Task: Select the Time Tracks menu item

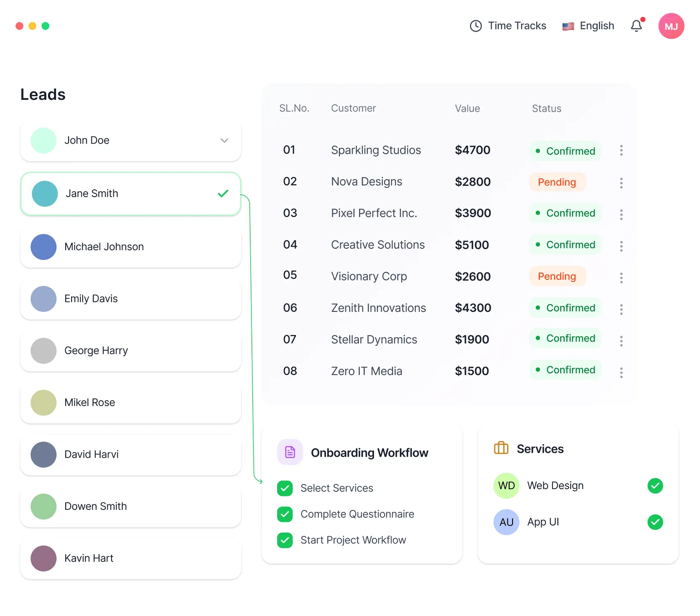Action: (x=517, y=26)
